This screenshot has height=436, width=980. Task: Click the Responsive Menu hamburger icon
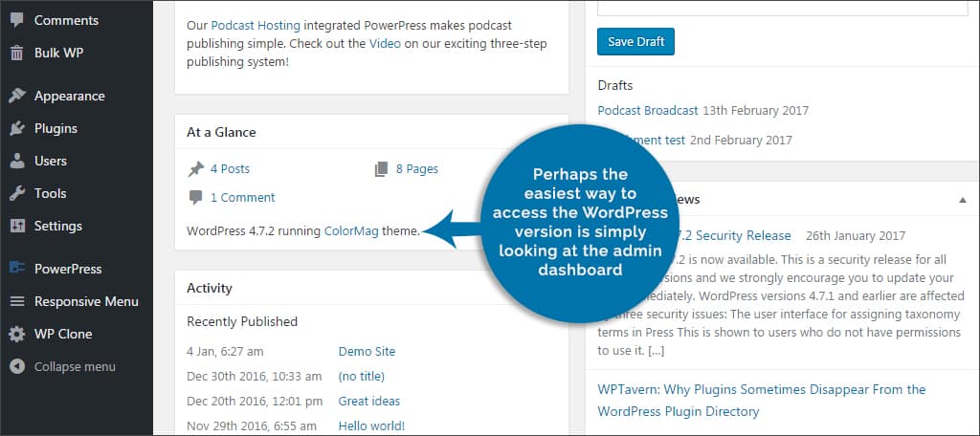tap(17, 302)
